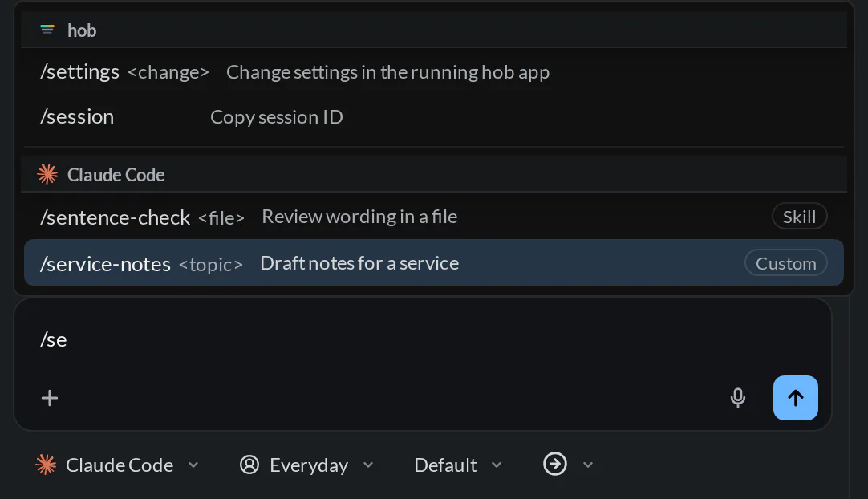Click the Skill badge on sentence-check
868x499 pixels.
click(x=799, y=217)
